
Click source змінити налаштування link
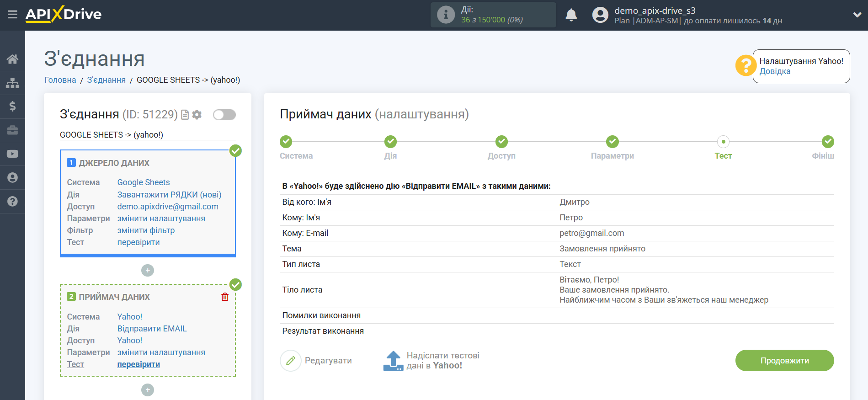(x=161, y=219)
